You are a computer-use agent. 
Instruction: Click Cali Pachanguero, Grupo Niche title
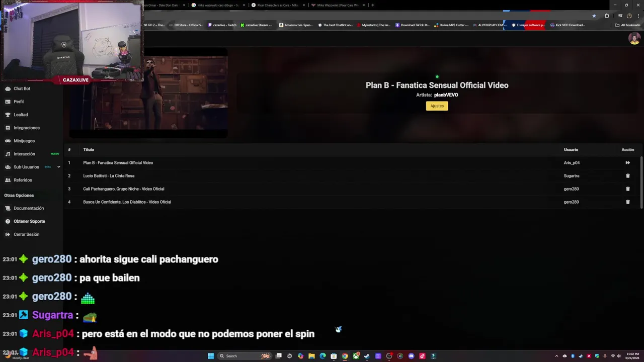123,189
